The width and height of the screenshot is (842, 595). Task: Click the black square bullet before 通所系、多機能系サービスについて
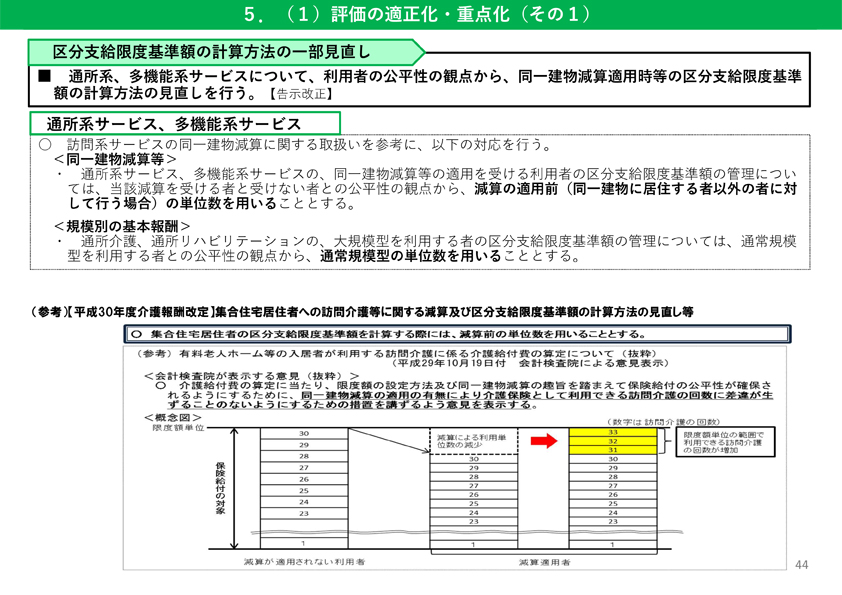(x=44, y=76)
